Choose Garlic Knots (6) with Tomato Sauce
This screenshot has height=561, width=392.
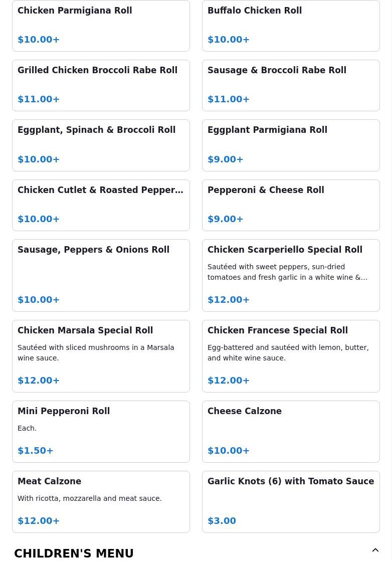(x=291, y=501)
